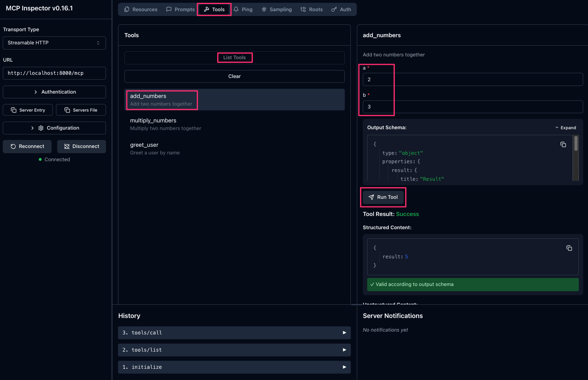
Task: Click the Server Notifications heading
Action: [393, 316]
